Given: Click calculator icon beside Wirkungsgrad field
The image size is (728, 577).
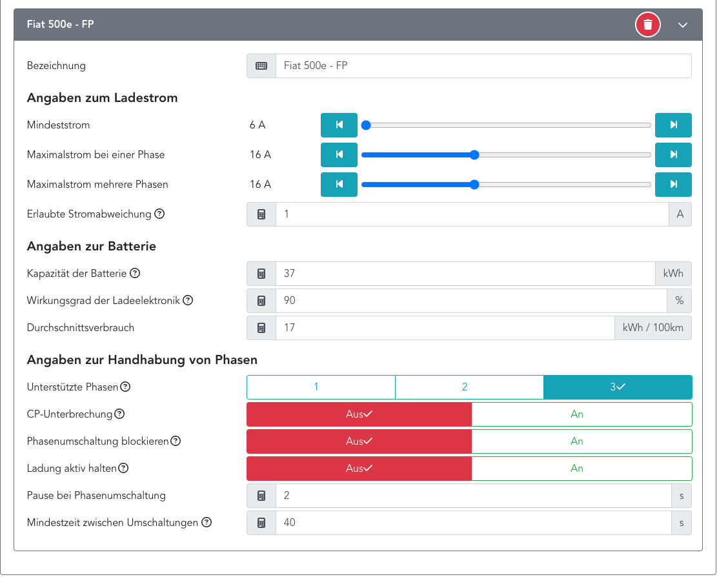Looking at the screenshot, I should 261,301.
